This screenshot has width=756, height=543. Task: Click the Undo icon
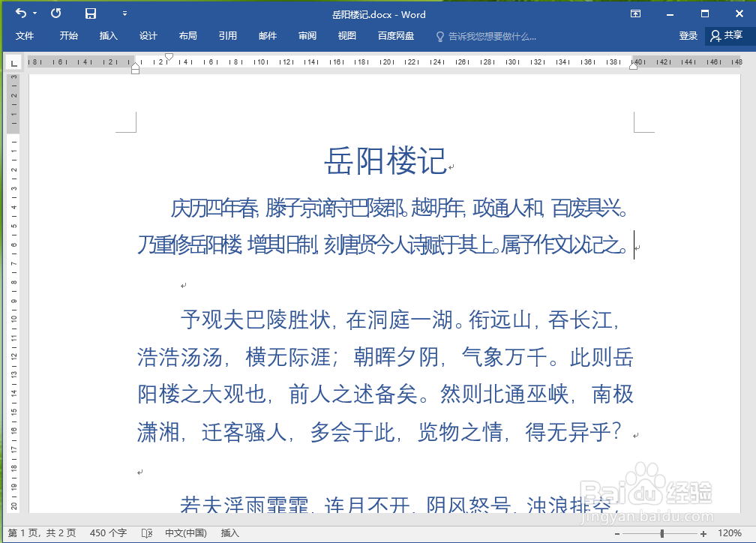pos(20,13)
